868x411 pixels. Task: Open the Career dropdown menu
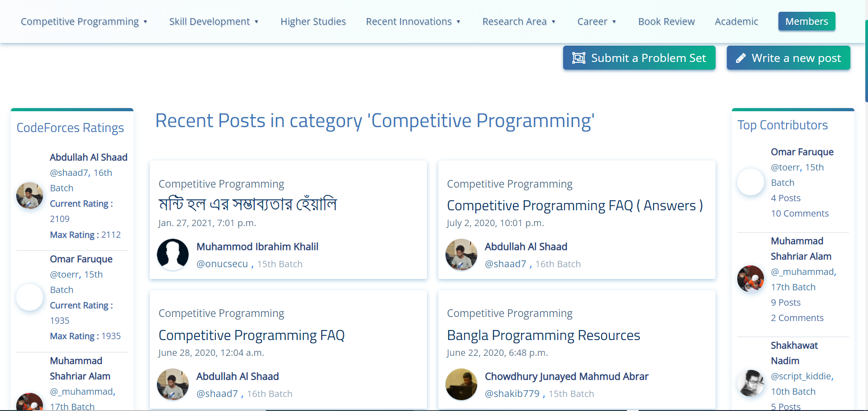point(597,22)
